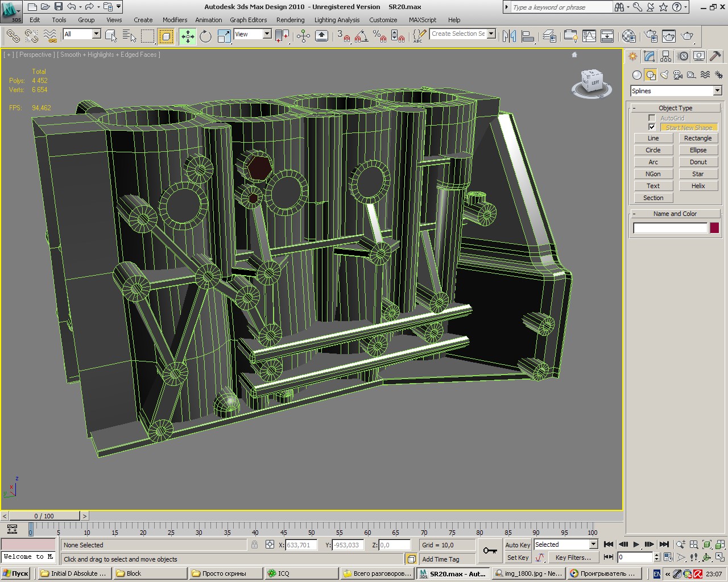Click the Line spline button
The image size is (728, 582).
(x=653, y=138)
